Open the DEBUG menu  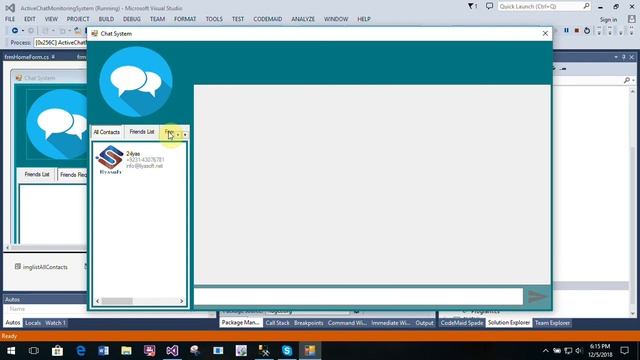(131, 19)
